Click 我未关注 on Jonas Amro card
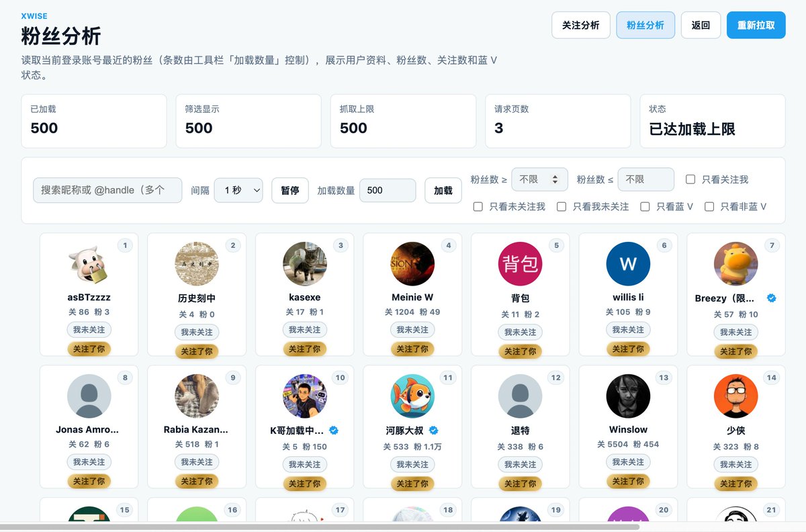806x532 pixels. (x=89, y=462)
